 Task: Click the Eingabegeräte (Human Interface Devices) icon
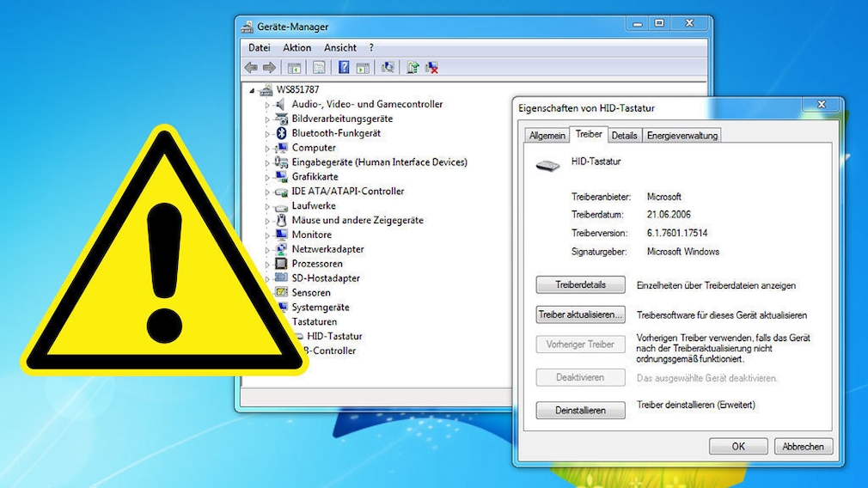[x=281, y=162]
